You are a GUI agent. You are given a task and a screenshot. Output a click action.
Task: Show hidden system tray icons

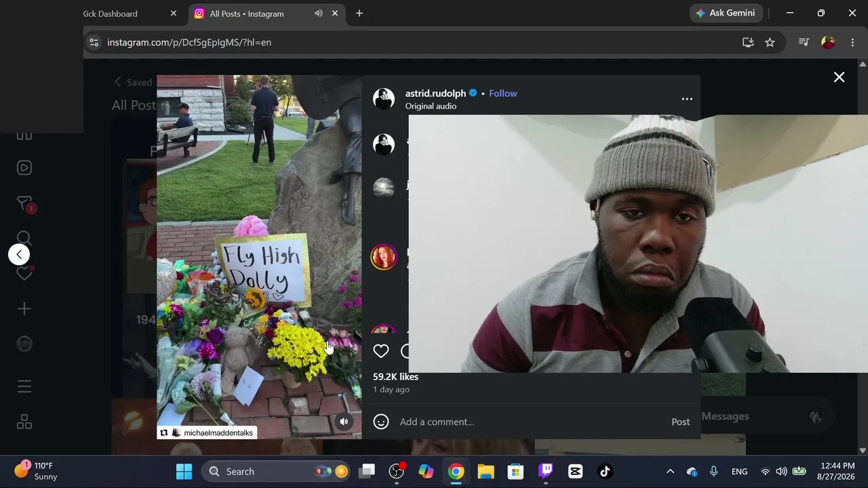point(670,471)
